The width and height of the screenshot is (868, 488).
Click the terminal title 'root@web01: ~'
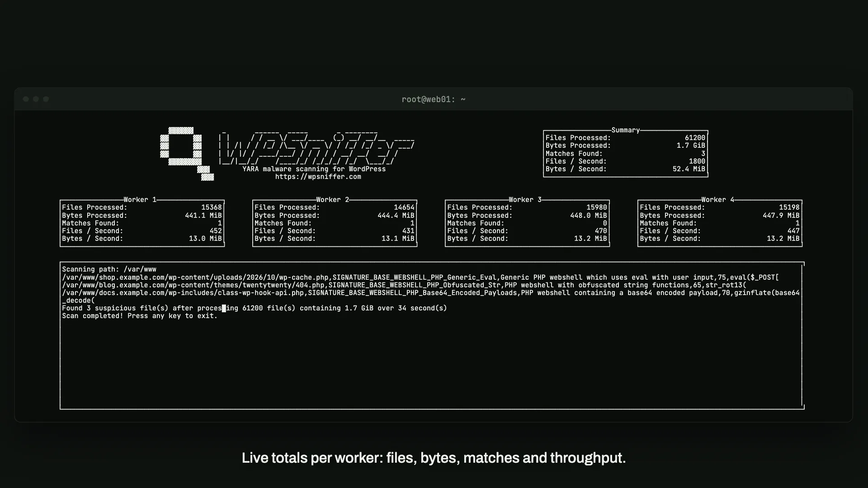[434, 99]
